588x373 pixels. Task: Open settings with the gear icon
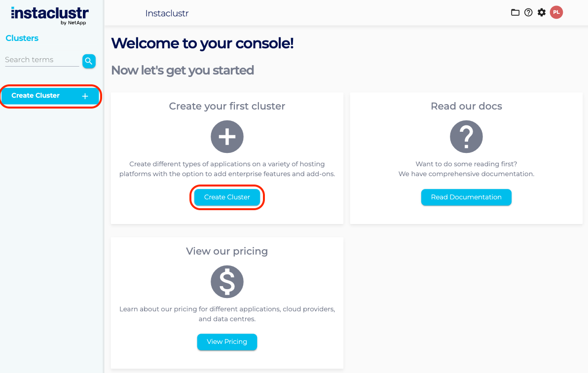[x=542, y=13]
